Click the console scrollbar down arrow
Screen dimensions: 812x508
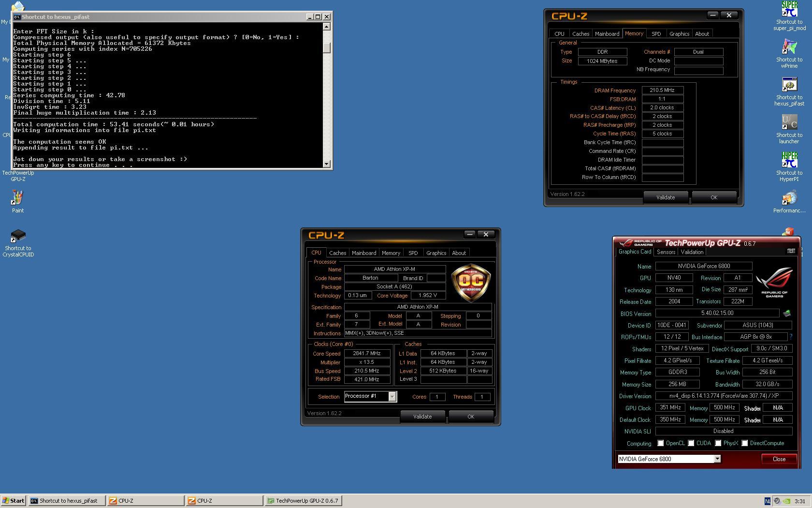click(x=327, y=164)
